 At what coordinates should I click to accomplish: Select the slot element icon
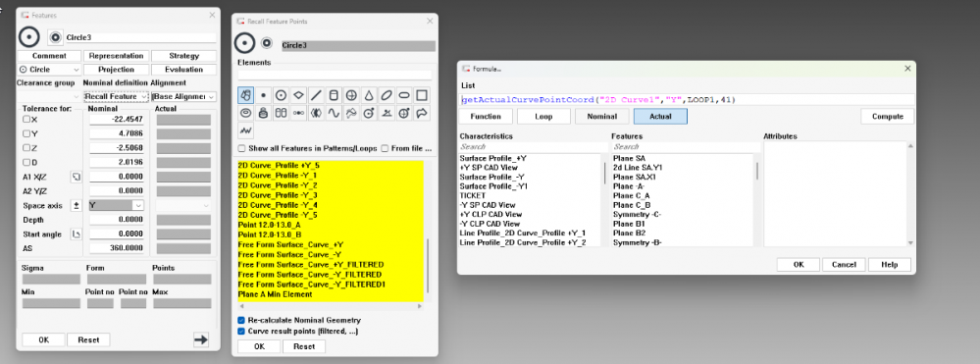click(x=404, y=96)
